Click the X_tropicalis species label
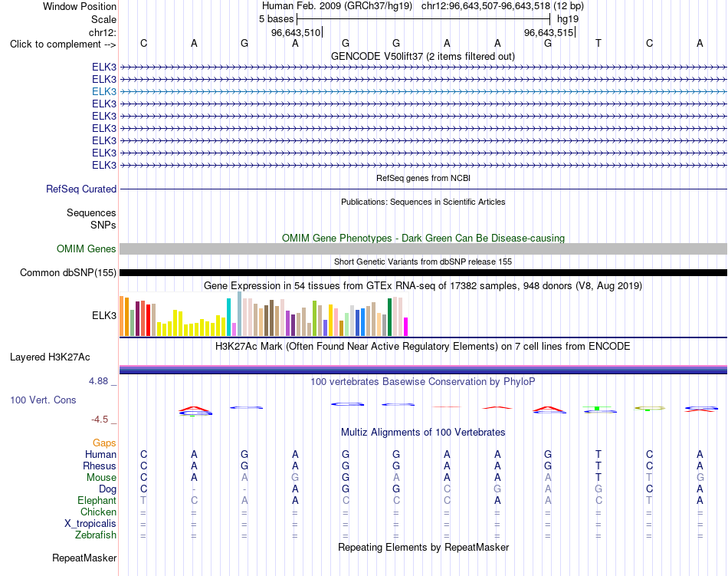The image size is (728, 576). (x=90, y=524)
